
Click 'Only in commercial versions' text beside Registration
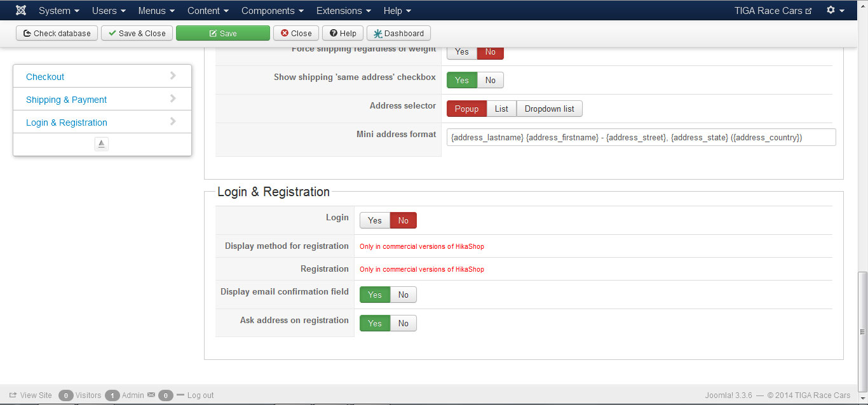pos(422,269)
